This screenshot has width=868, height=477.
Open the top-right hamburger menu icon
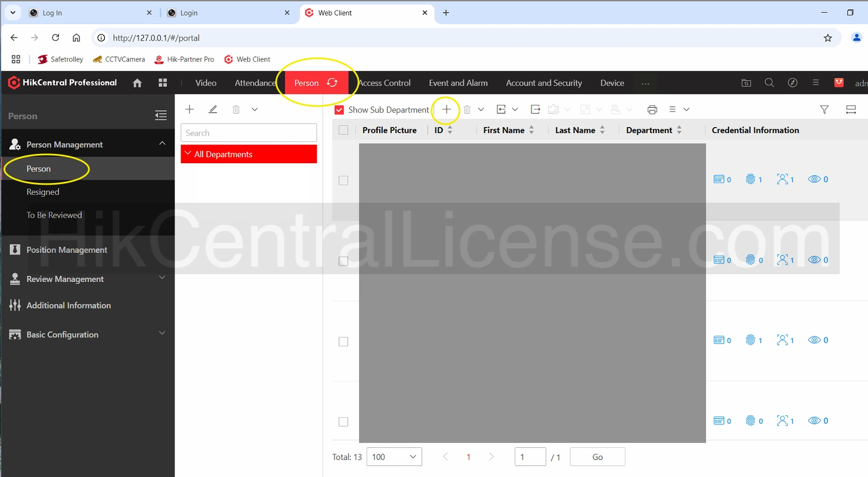click(816, 82)
